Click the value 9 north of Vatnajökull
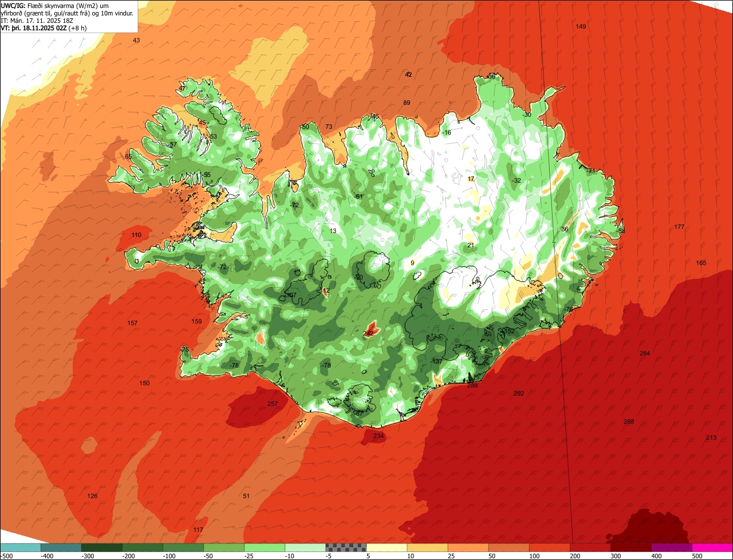Image resolution: width=733 pixels, height=560 pixels. (412, 263)
